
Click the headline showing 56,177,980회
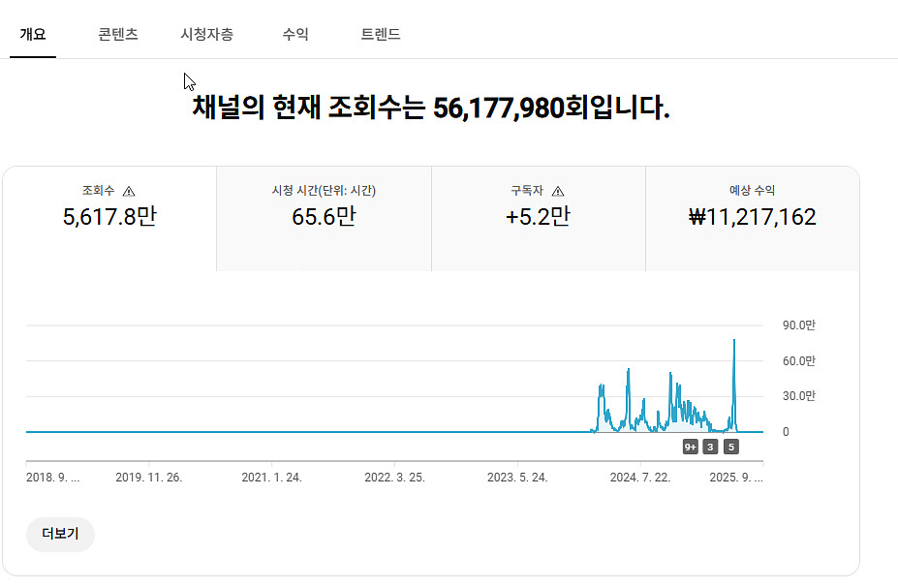tap(431, 108)
